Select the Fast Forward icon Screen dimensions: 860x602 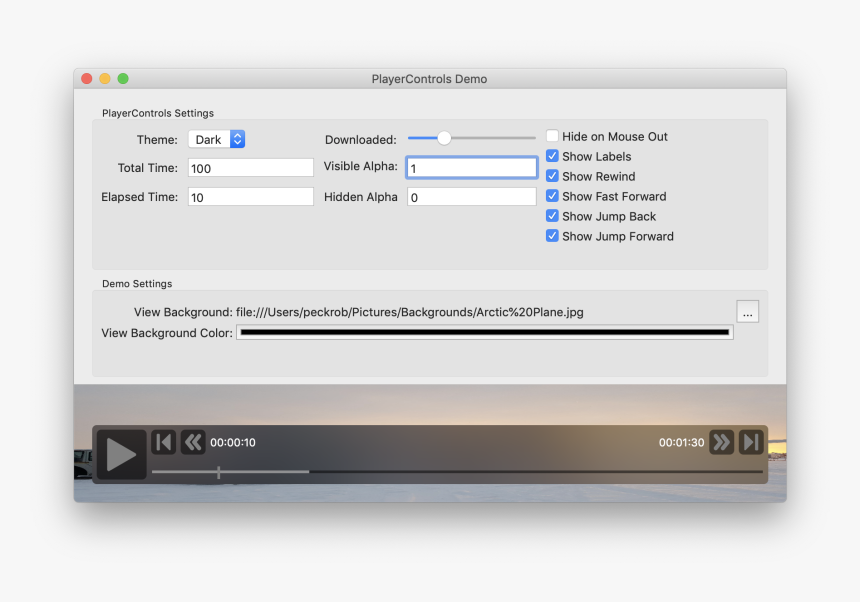721,442
